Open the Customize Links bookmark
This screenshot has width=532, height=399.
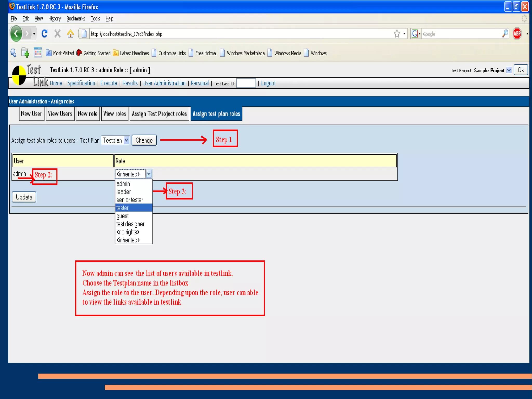pos(169,53)
